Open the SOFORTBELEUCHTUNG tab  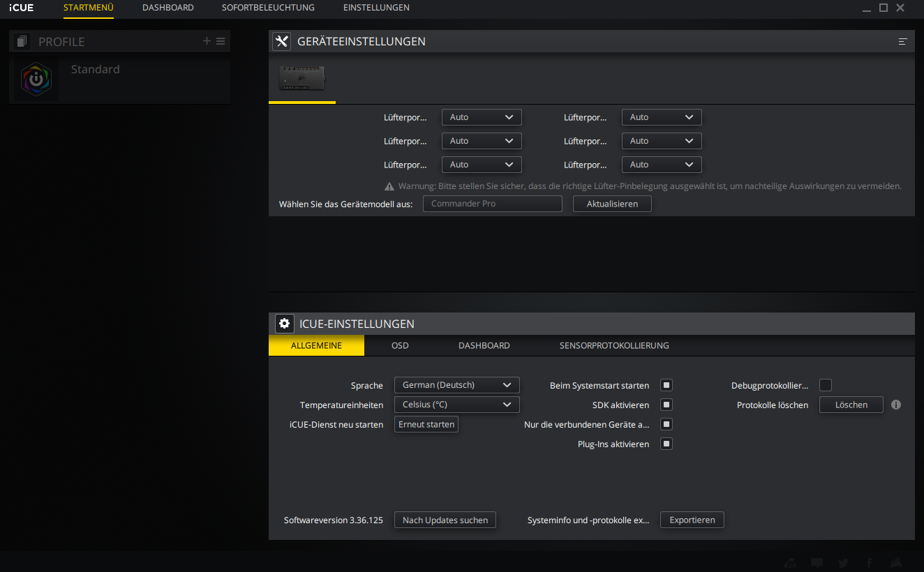click(268, 8)
